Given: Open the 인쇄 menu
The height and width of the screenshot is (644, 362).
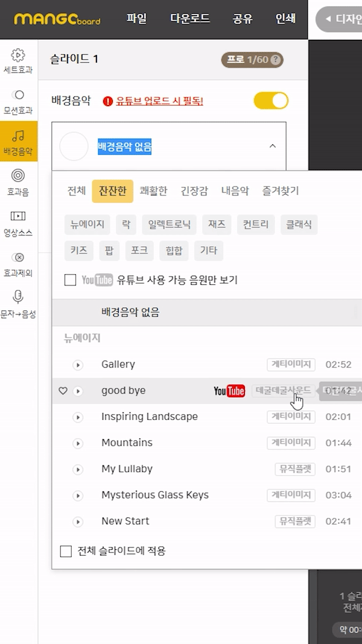Looking at the screenshot, I should pyautogui.click(x=285, y=19).
